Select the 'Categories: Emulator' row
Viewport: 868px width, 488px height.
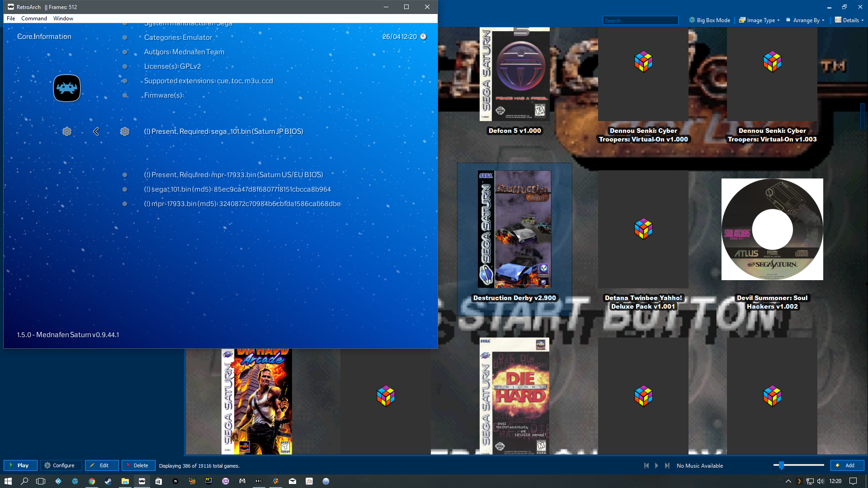point(178,38)
